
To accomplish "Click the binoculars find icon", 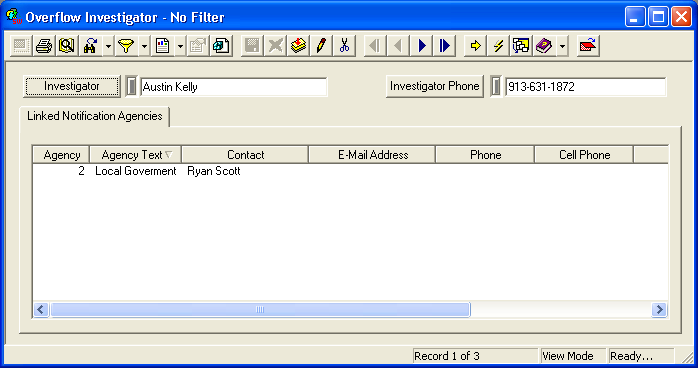I will (x=90, y=45).
